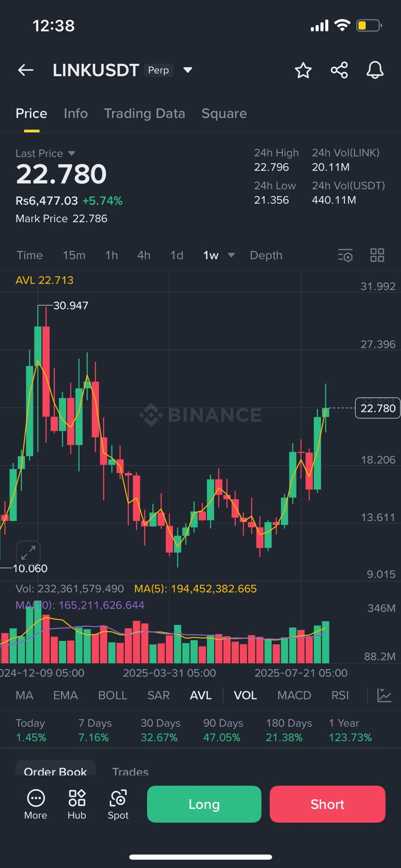Tap the MA(5) volume value
This screenshot has height=868, width=401.
(196, 589)
